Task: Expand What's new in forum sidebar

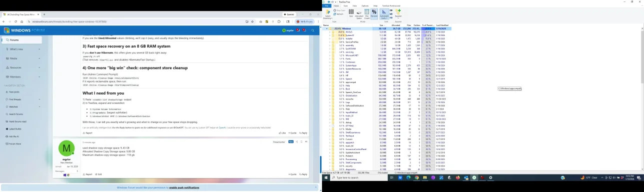Action: coord(40,49)
